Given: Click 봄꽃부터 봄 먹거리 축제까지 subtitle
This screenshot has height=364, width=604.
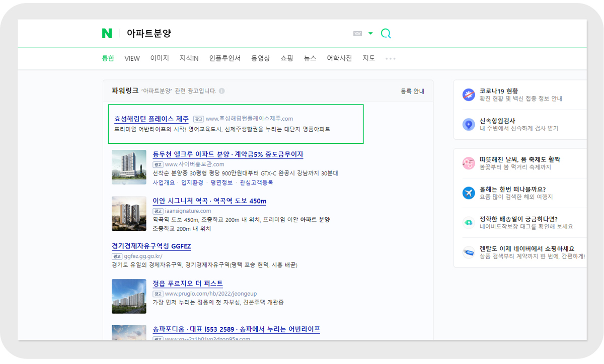Looking at the screenshot, I should (x=515, y=167).
